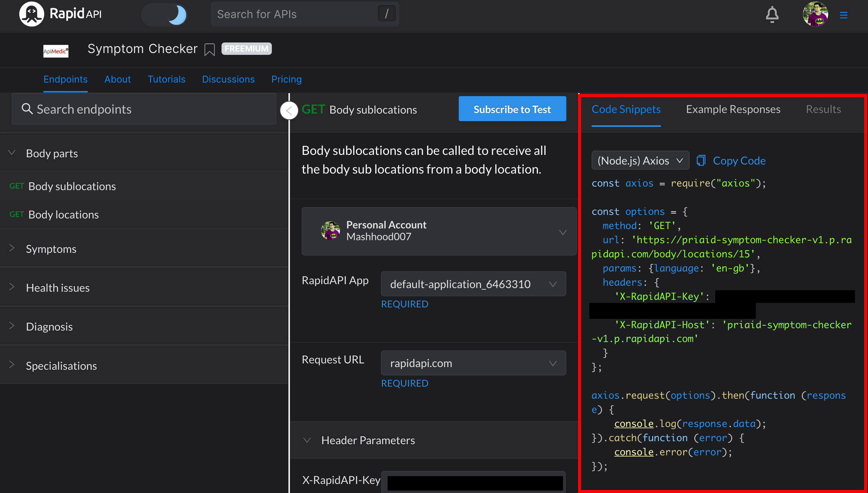The image size is (868, 493).
Task: Expand the Diagnosis group
Action: pyautogui.click(x=144, y=327)
